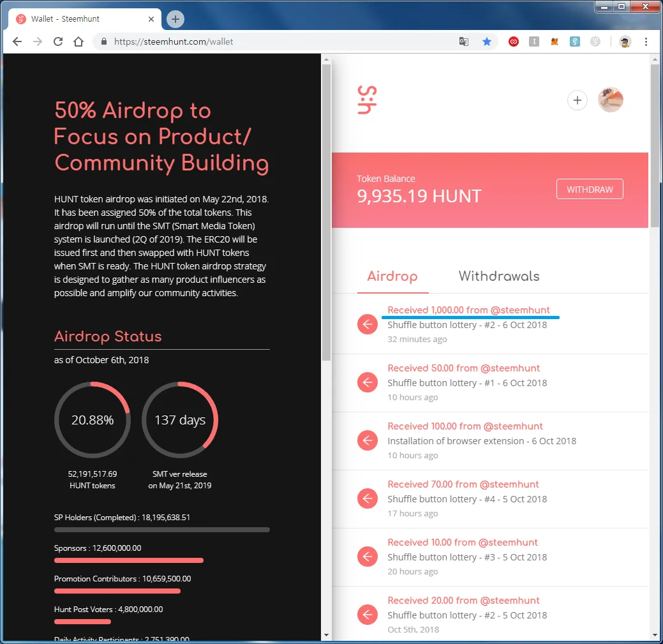Click 'Received 10.00 from @steemhunt'

pyautogui.click(x=463, y=542)
